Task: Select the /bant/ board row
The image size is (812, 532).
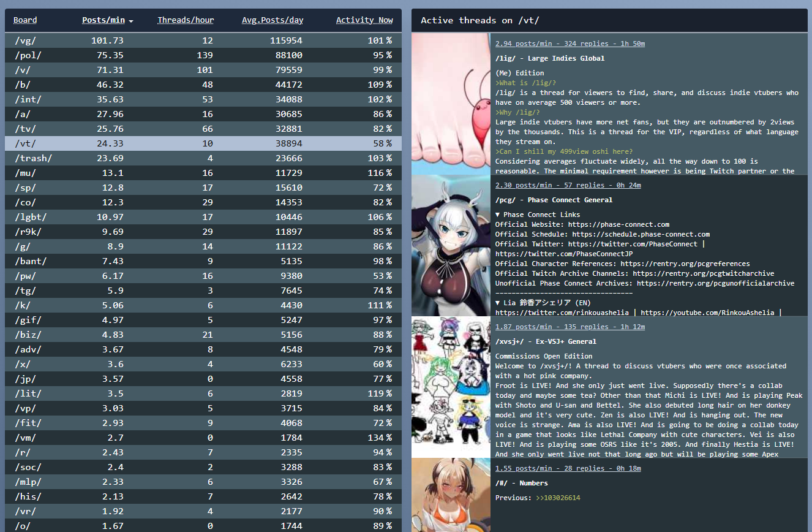Action: 203,261
